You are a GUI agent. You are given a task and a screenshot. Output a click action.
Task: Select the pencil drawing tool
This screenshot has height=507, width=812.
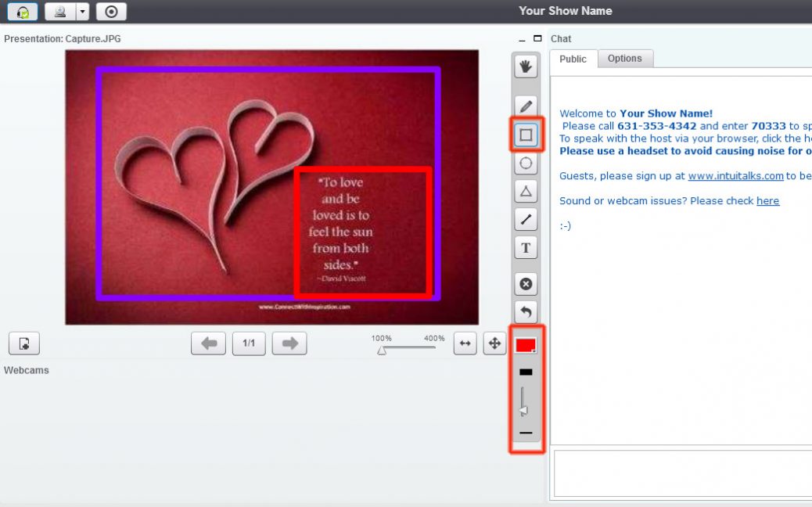[526, 106]
